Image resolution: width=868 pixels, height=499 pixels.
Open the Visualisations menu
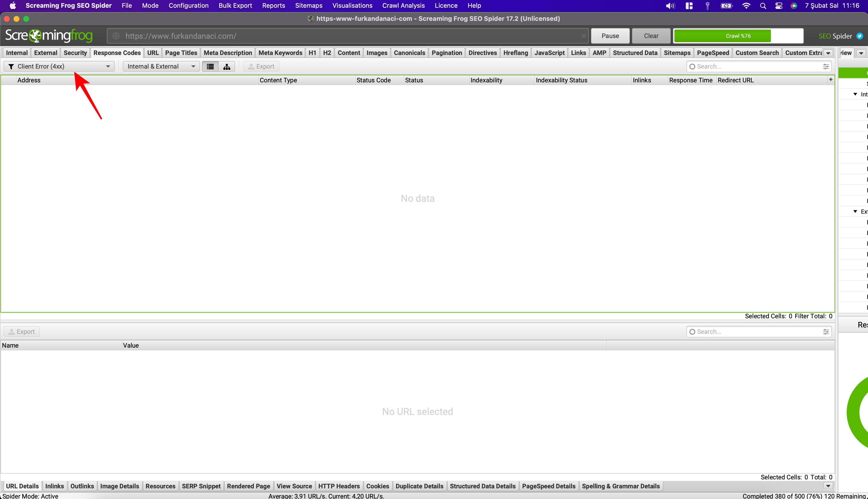352,6
